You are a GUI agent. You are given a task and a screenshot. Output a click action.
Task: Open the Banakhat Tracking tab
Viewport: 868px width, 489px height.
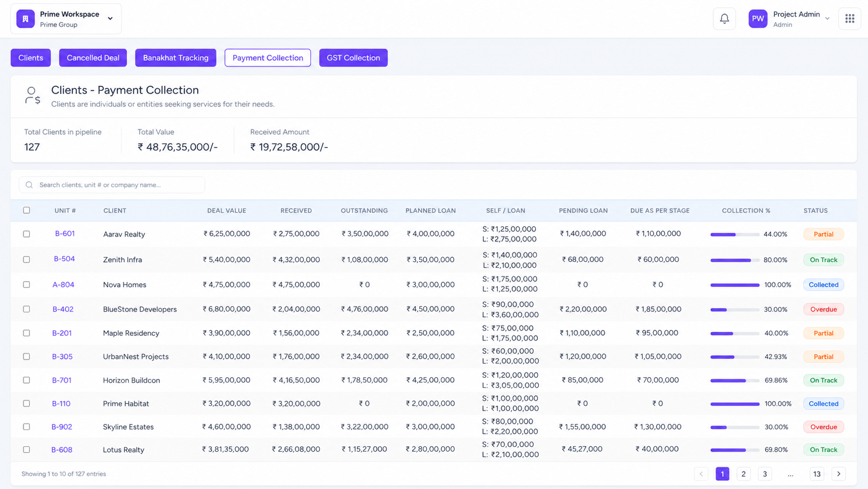point(175,58)
